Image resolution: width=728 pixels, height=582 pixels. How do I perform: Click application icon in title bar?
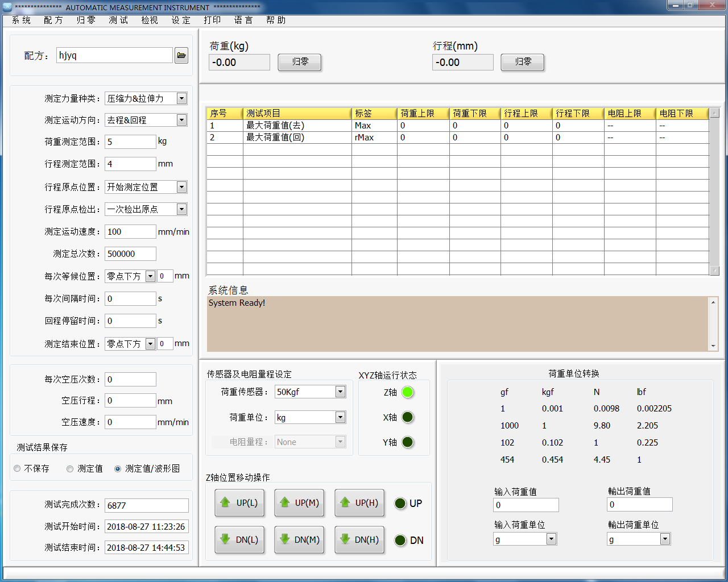[x=7, y=7]
